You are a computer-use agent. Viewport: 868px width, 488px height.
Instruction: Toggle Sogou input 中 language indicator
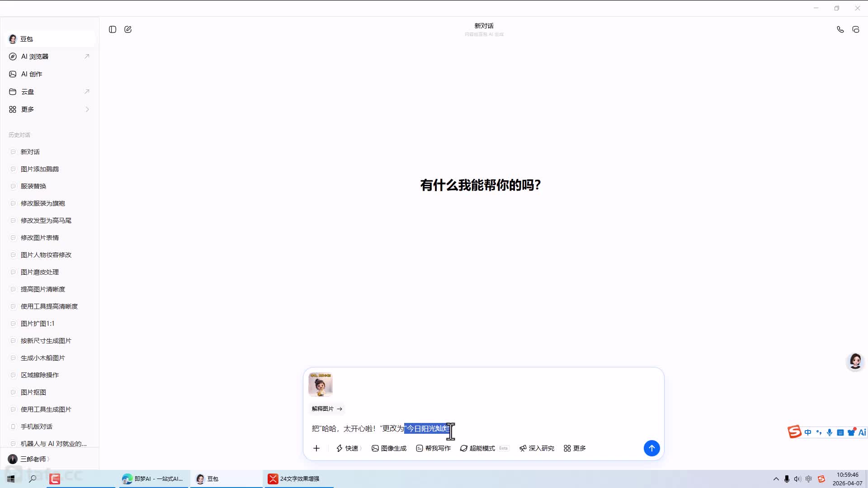(x=808, y=432)
